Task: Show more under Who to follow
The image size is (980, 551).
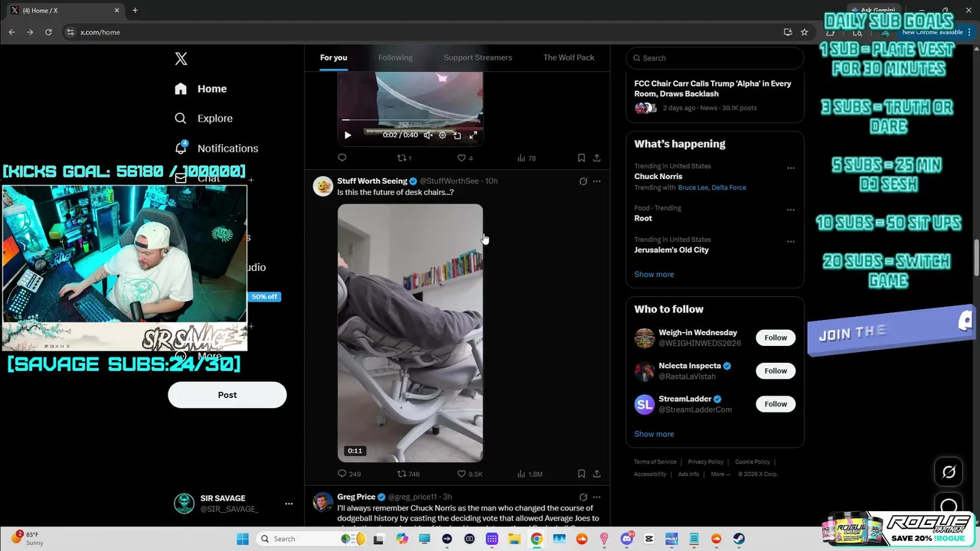Action: coord(654,434)
